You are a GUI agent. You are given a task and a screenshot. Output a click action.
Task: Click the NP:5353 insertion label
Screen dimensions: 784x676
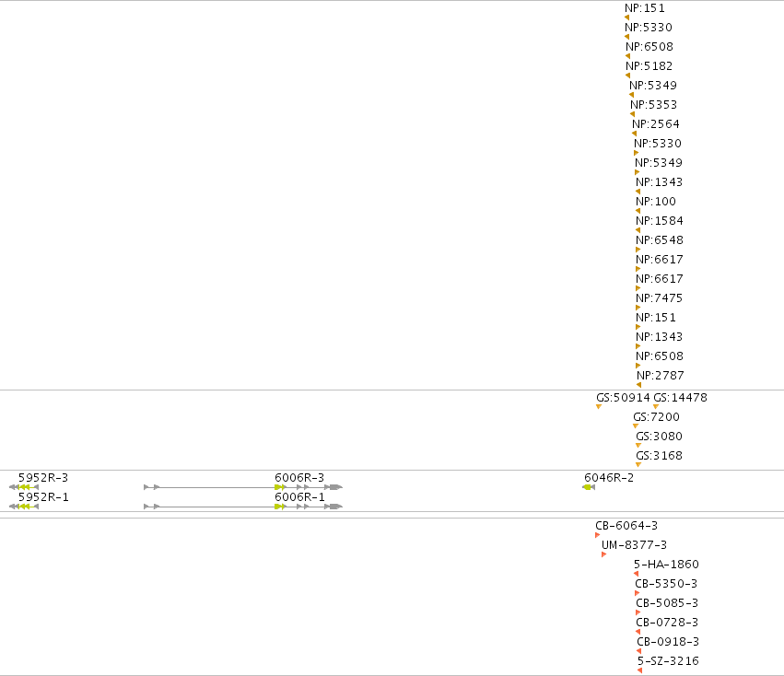click(653, 105)
